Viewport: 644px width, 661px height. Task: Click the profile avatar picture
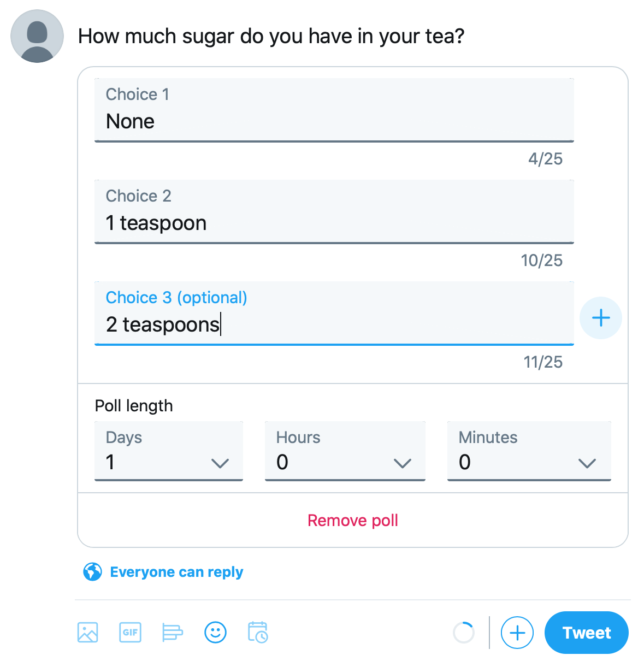[37, 36]
